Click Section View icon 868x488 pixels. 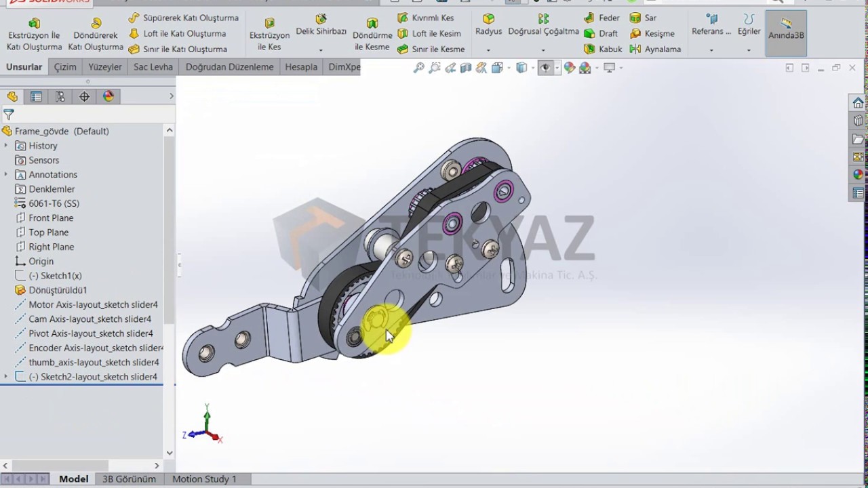tap(466, 68)
